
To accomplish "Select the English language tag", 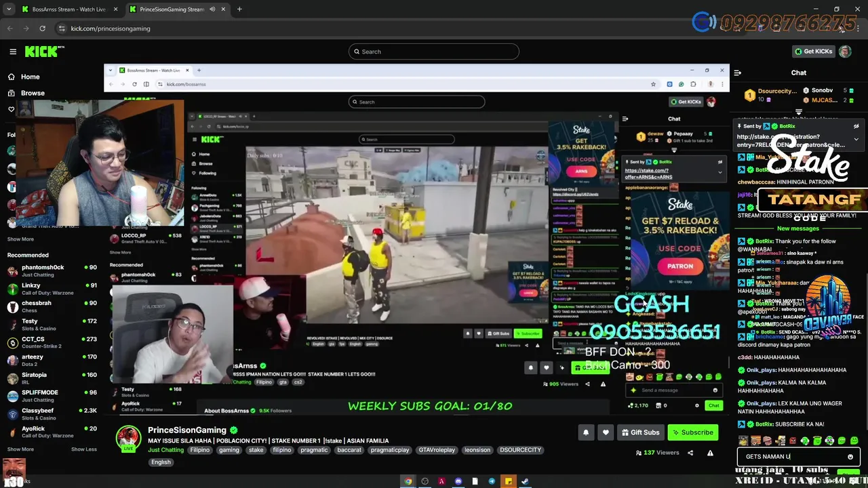I will click(x=161, y=462).
